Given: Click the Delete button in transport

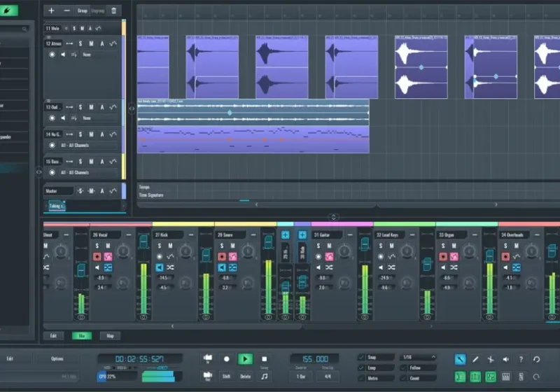Looking at the screenshot, I should (246, 377).
